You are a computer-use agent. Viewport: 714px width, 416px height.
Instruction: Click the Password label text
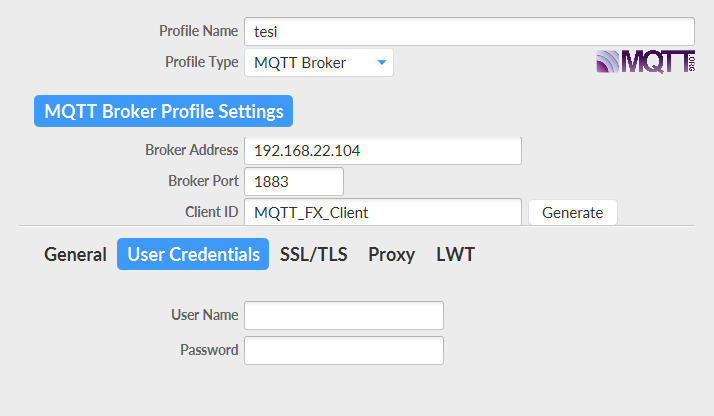(209, 350)
